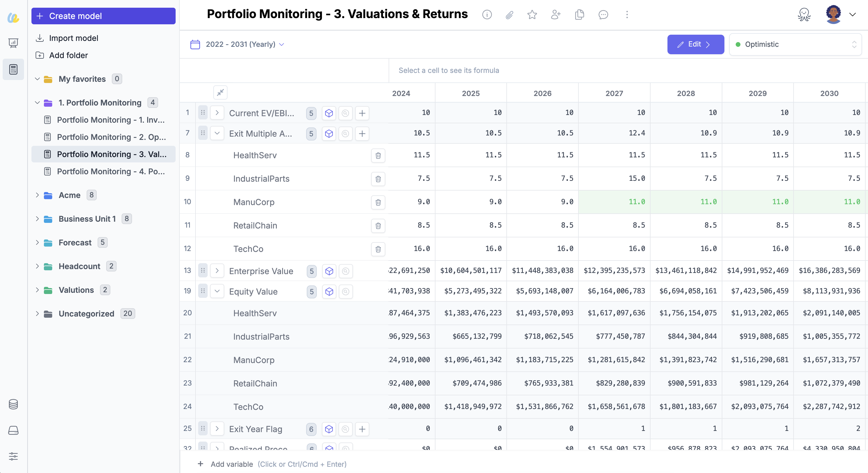Image resolution: width=868 pixels, height=473 pixels.
Task: Click the Create model button
Action: tap(103, 16)
